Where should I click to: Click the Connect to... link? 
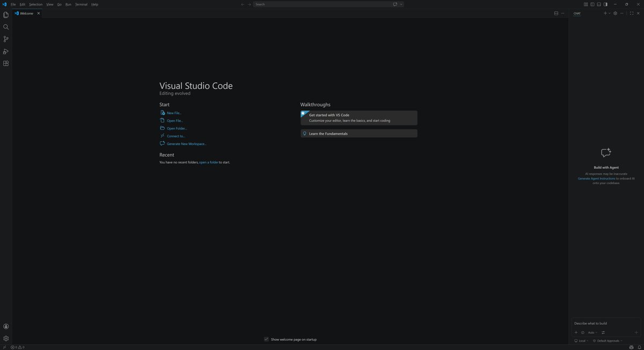point(175,136)
